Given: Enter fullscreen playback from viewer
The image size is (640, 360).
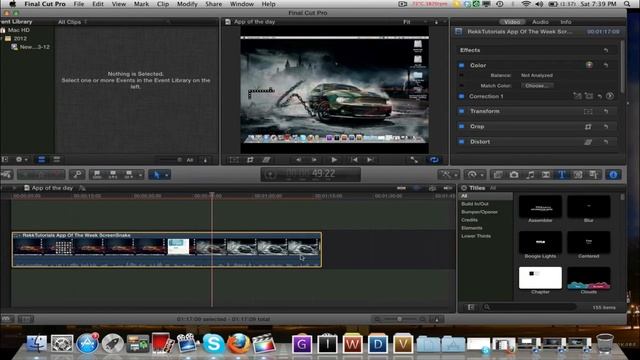Looking at the screenshot, I should pos(414,160).
